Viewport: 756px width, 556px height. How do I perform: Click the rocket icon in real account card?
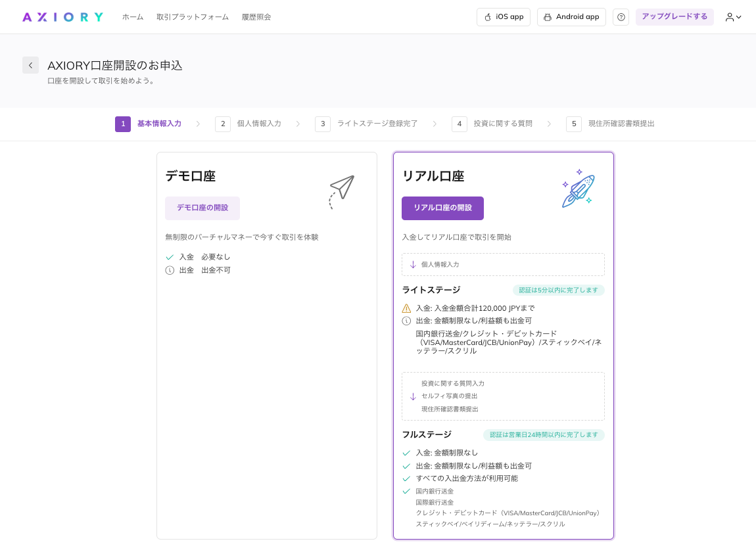(578, 189)
